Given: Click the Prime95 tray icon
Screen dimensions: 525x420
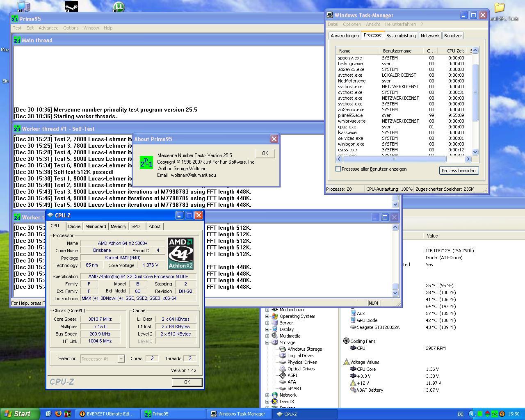Looking at the screenshot, I should (x=495, y=414).
